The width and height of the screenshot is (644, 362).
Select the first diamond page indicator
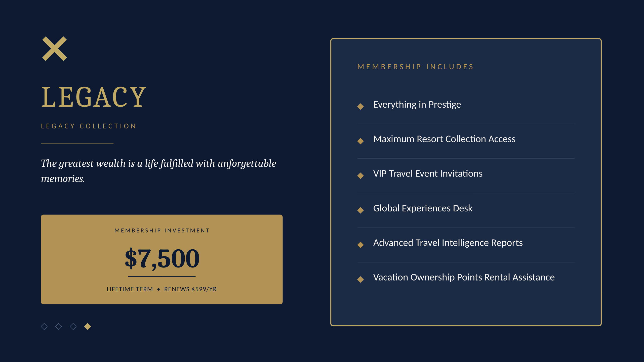[44, 326]
